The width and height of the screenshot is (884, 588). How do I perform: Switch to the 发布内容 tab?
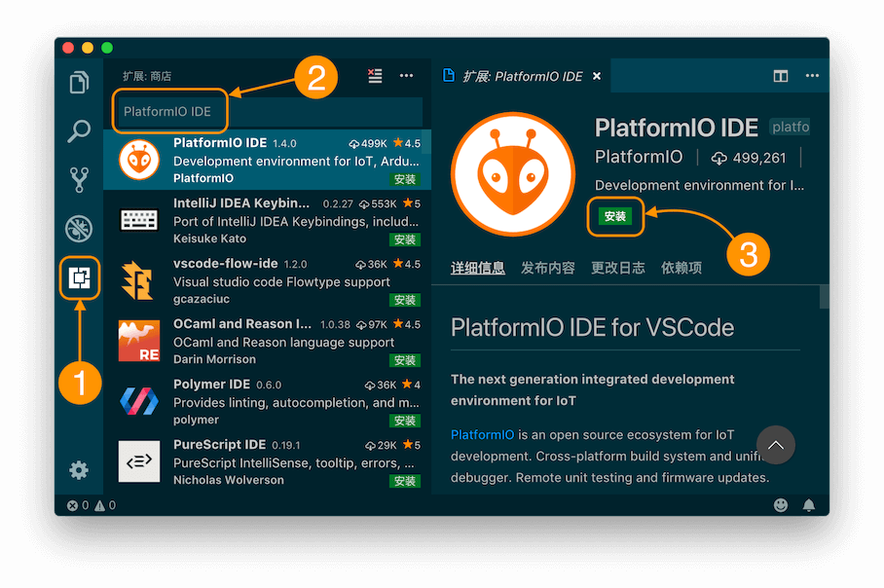547,268
